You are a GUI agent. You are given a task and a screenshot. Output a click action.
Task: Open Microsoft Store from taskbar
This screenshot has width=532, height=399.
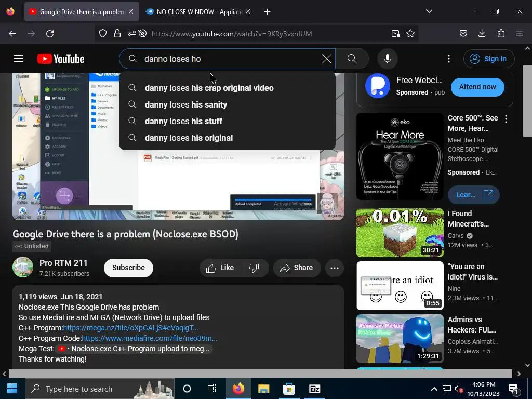pyautogui.click(x=289, y=389)
